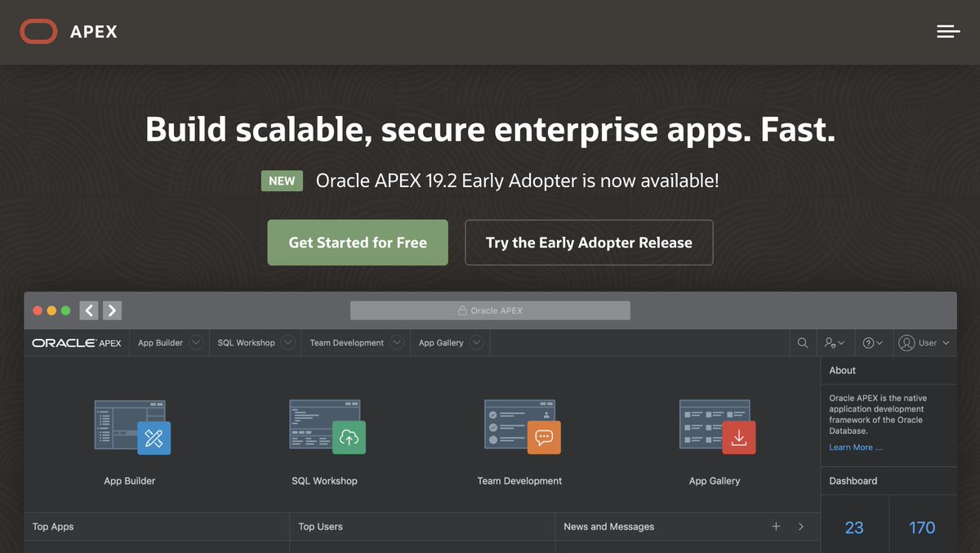Click the Dashboard heading
980x553 pixels.
click(x=853, y=481)
